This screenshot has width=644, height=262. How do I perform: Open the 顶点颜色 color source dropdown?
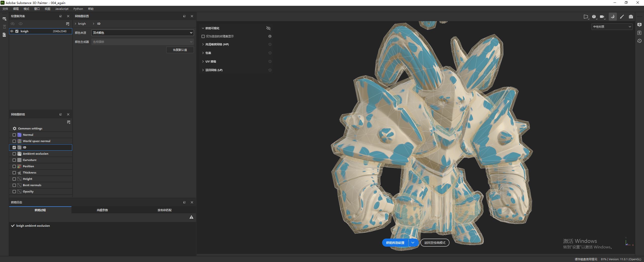(x=142, y=33)
